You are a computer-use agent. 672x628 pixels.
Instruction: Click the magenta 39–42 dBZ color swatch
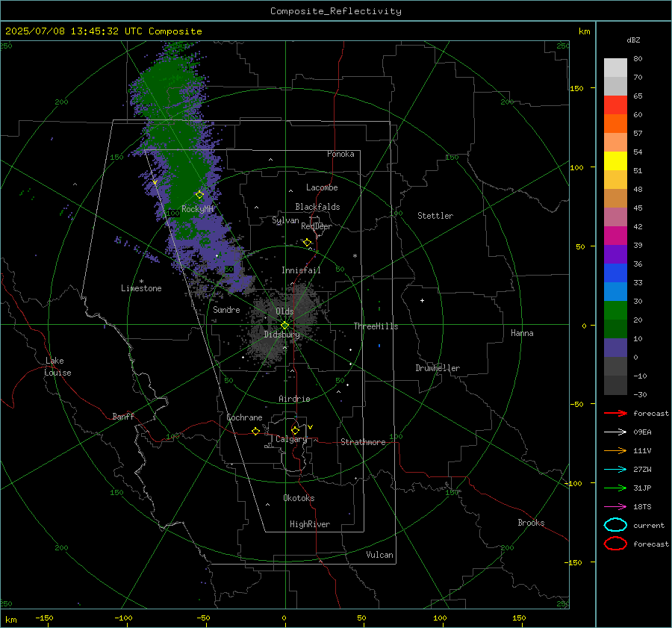[615, 235]
